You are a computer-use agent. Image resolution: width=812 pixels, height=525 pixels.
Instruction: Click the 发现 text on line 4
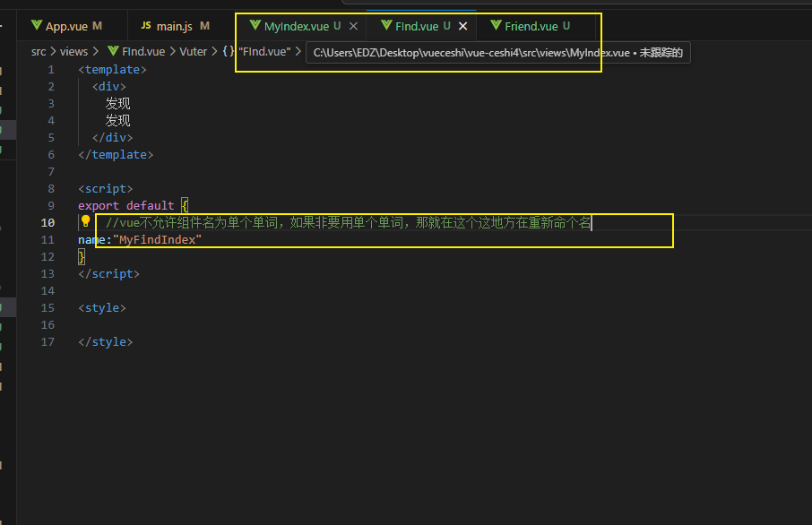(x=118, y=121)
